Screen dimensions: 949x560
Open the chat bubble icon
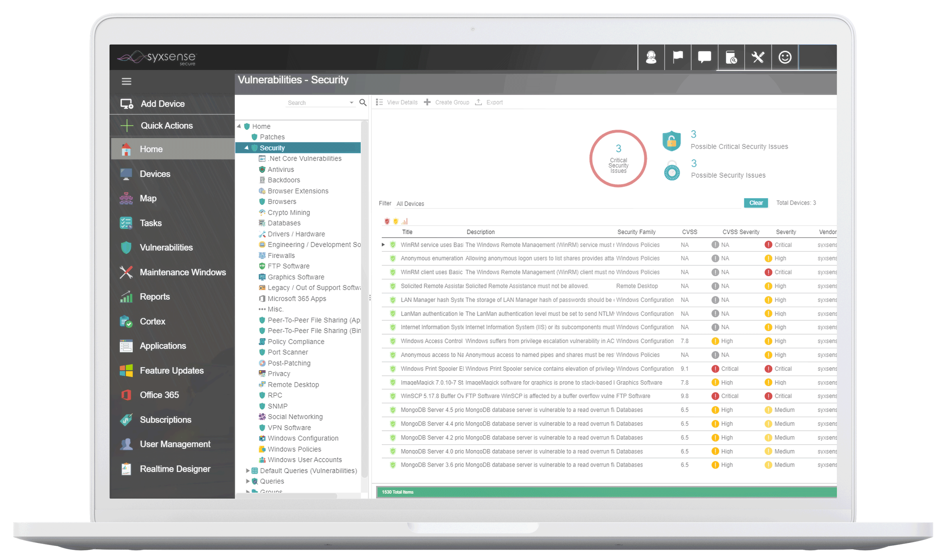(x=705, y=57)
